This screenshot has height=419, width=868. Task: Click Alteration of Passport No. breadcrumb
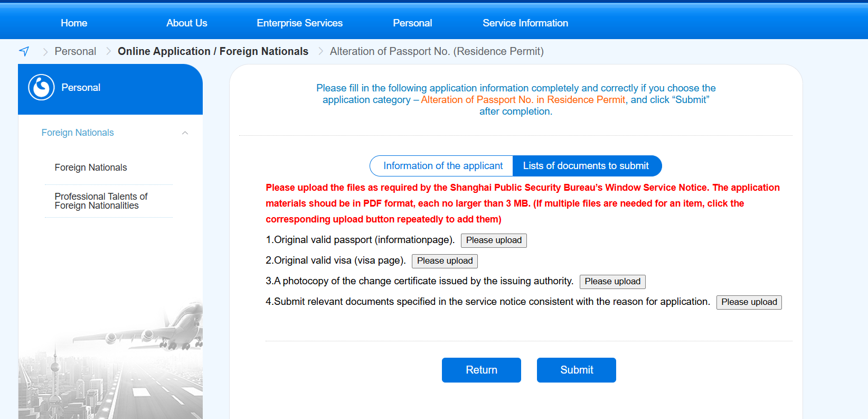coord(437,51)
